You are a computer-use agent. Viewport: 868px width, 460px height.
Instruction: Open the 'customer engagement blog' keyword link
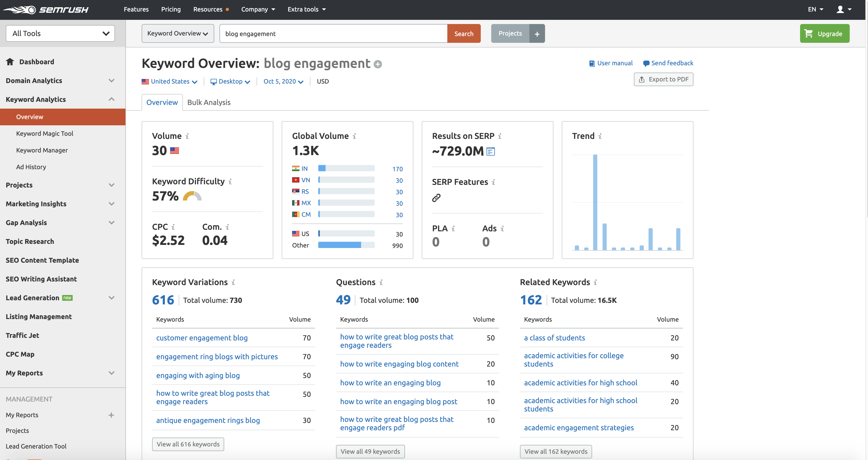(202, 338)
